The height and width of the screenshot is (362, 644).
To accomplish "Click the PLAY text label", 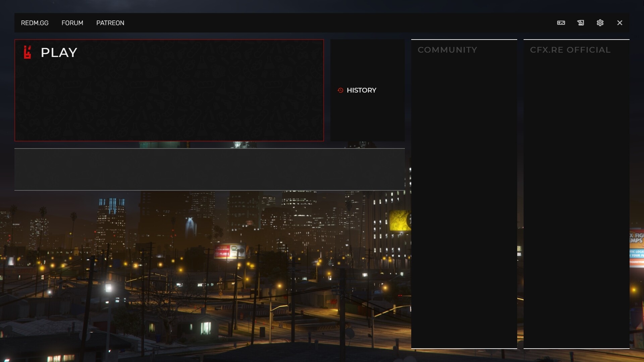I will pos(59,53).
